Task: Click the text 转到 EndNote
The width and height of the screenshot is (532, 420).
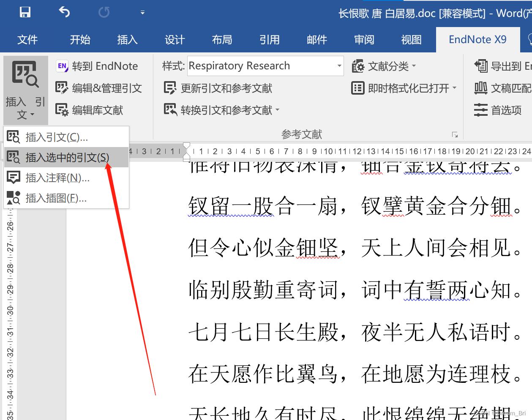Action: coord(105,66)
